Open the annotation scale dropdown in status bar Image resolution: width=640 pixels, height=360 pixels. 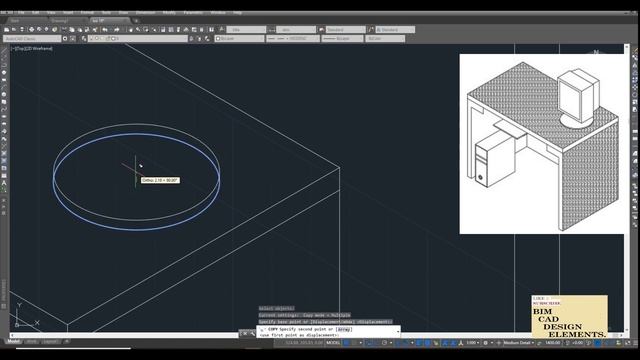pyautogui.click(x=472, y=343)
